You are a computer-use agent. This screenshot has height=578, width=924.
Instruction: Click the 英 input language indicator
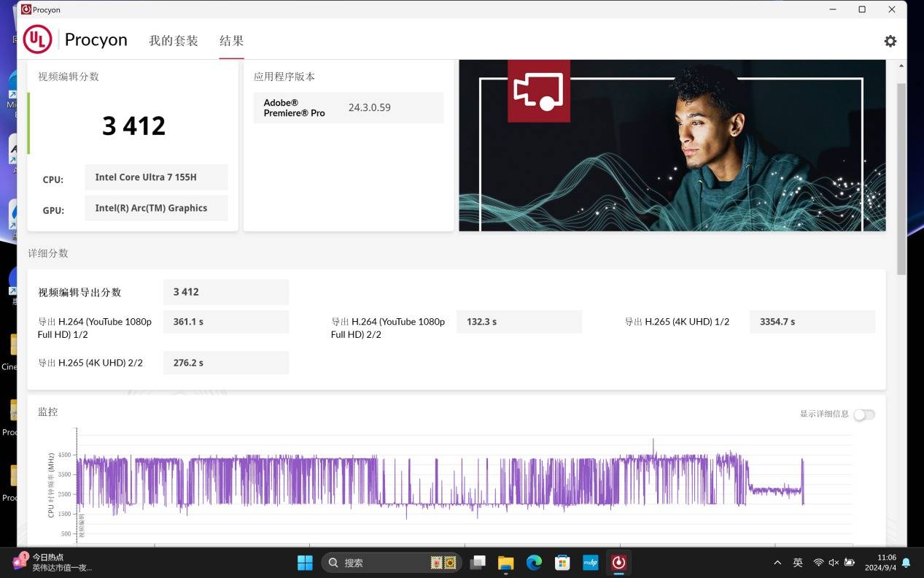[x=798, y=563]
